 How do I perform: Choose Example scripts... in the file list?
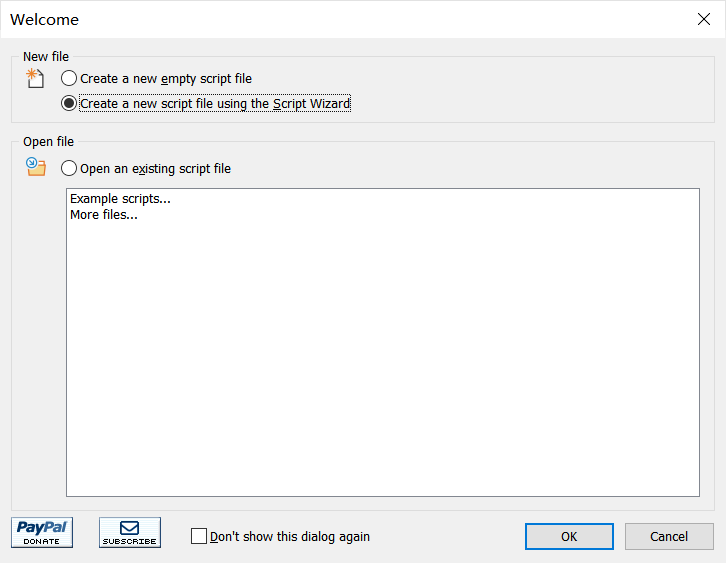point(120,199)
